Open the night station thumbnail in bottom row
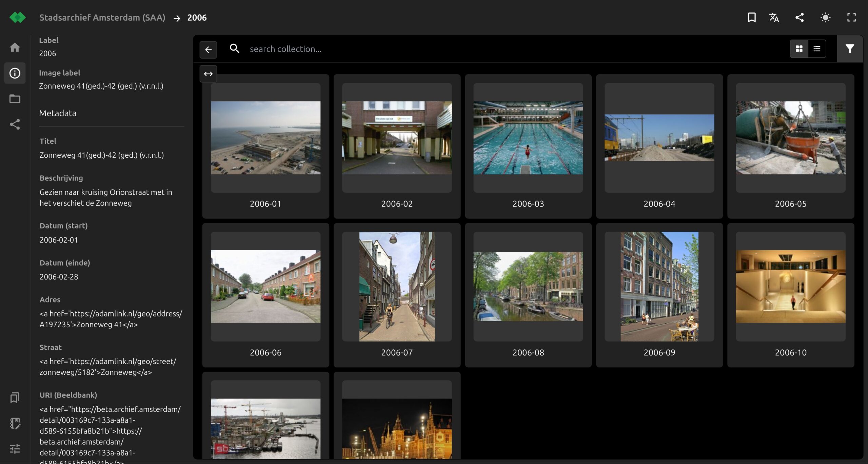 click(x=397, y=420)
